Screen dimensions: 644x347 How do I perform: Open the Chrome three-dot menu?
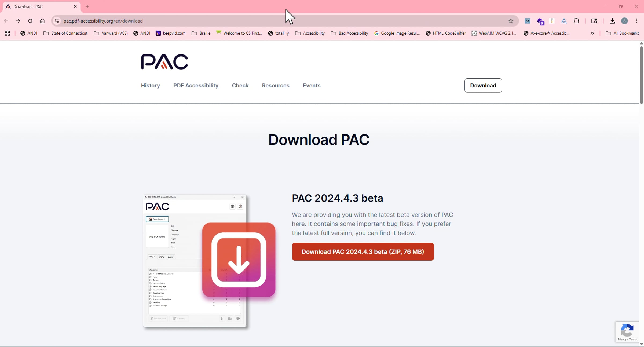(x=636, y=21)
